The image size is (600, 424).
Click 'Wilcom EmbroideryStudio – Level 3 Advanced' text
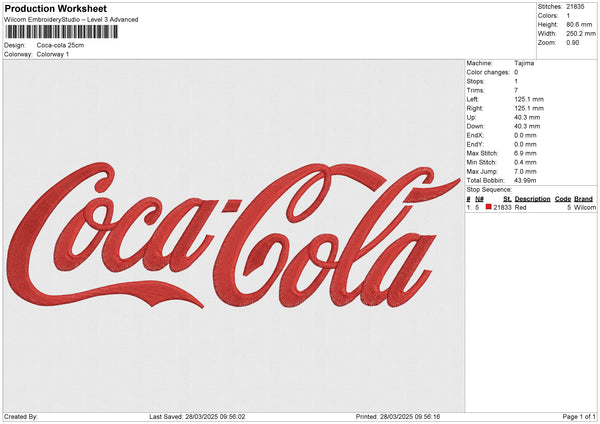pyautogui.click(x=71, y=20)
